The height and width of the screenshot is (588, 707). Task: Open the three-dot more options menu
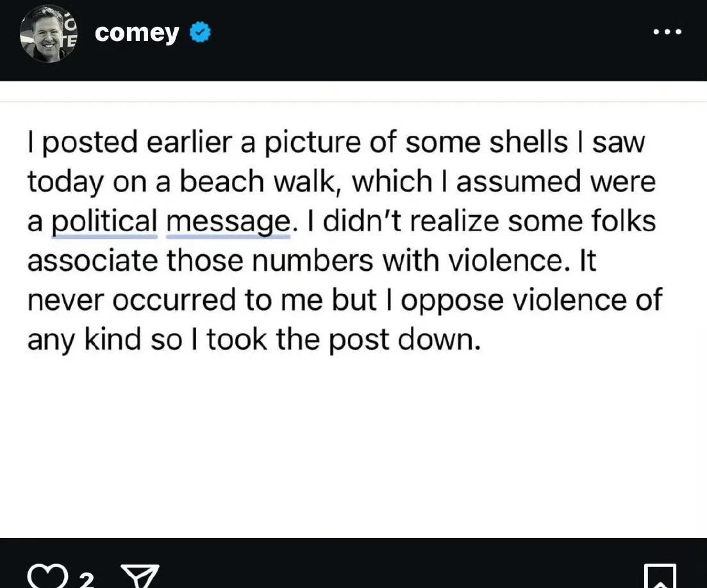tap(668, 31)
